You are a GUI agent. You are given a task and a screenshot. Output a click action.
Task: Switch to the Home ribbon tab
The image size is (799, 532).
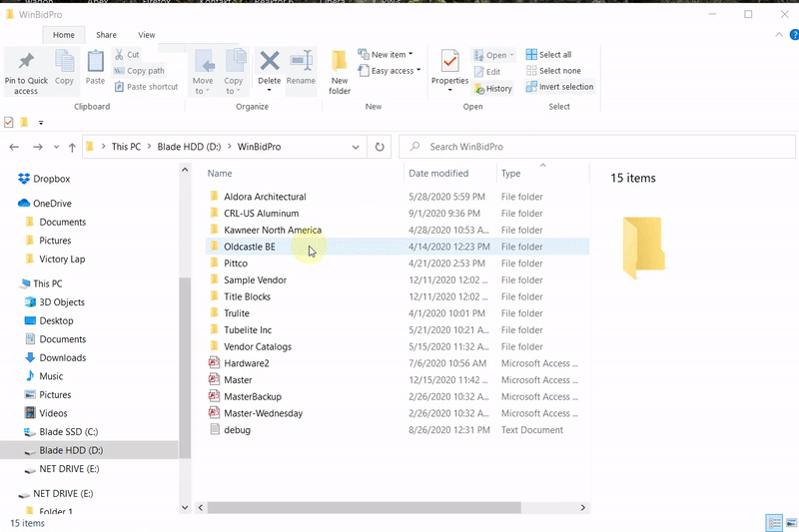tap(64, 35)
